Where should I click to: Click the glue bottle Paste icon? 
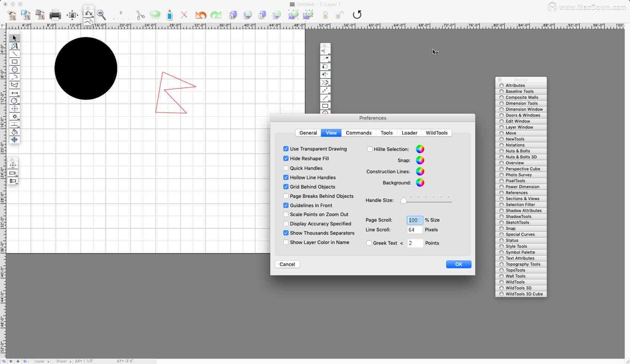[x=170, y=15]
